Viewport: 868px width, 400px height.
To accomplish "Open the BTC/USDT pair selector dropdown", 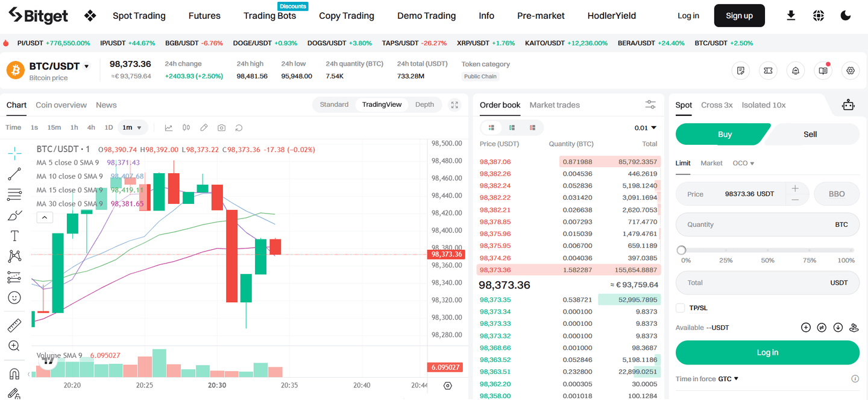I will pos(87,66).
